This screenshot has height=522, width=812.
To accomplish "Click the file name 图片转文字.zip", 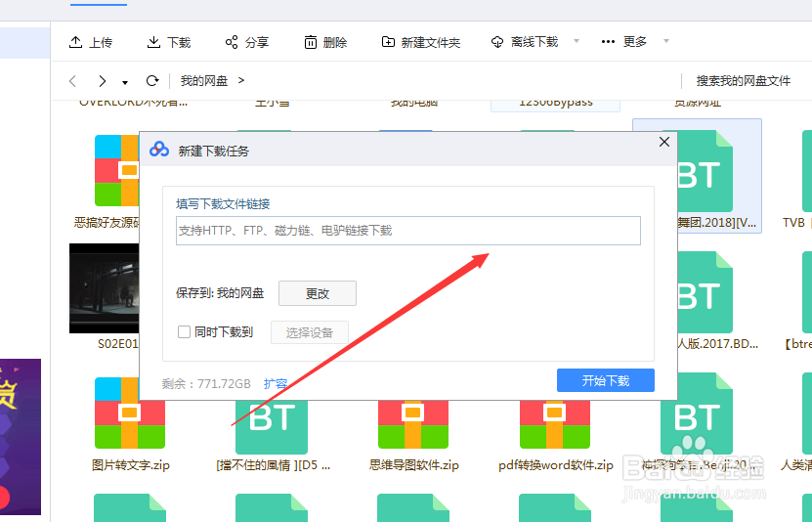I will point(131,465).
